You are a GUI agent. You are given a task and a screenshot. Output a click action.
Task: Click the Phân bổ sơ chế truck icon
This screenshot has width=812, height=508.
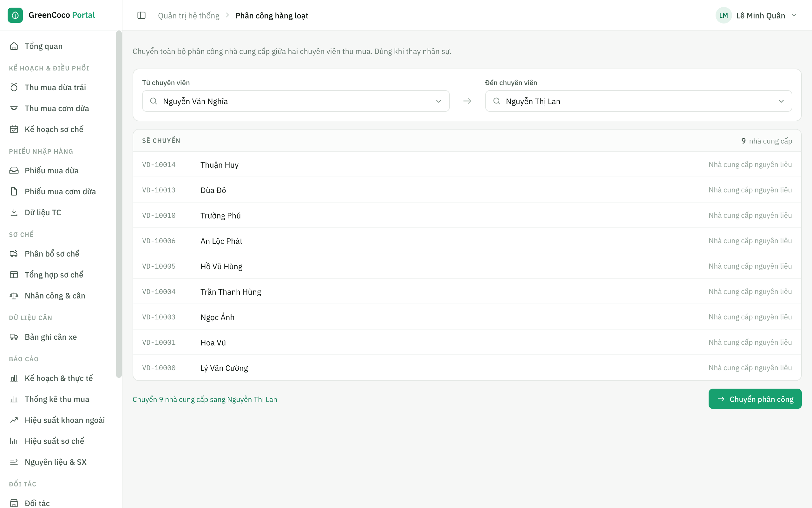[14, 254]
